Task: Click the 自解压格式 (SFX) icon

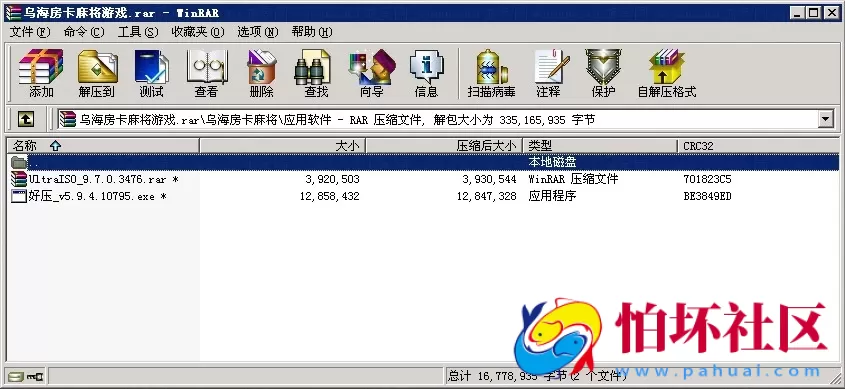Action: coord(667,73)
